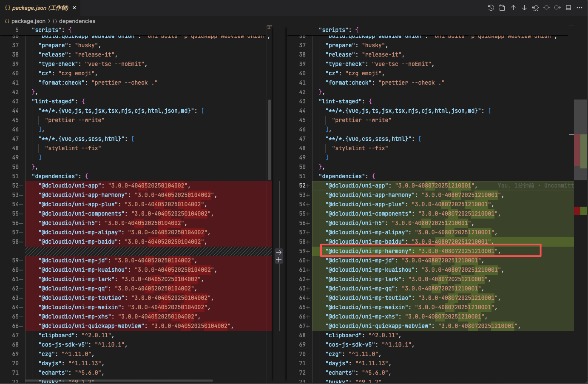Expand the dependencies breadcrumb

click(77, 21)
